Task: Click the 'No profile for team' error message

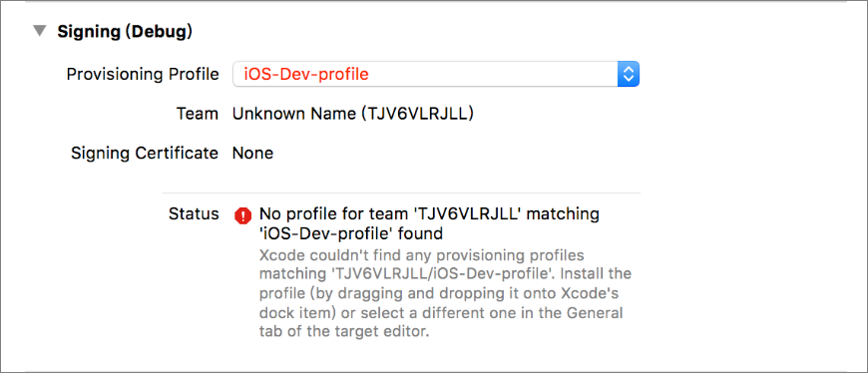Action: (x=430, y=223)
